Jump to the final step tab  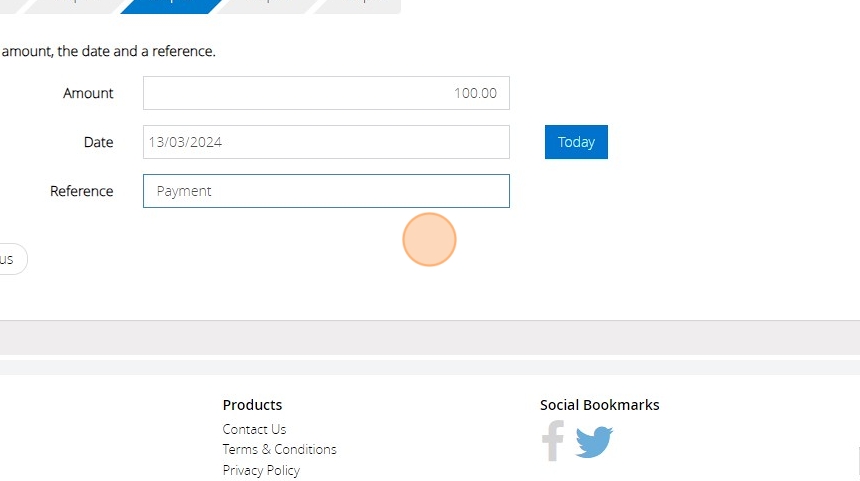click(358, 5)
